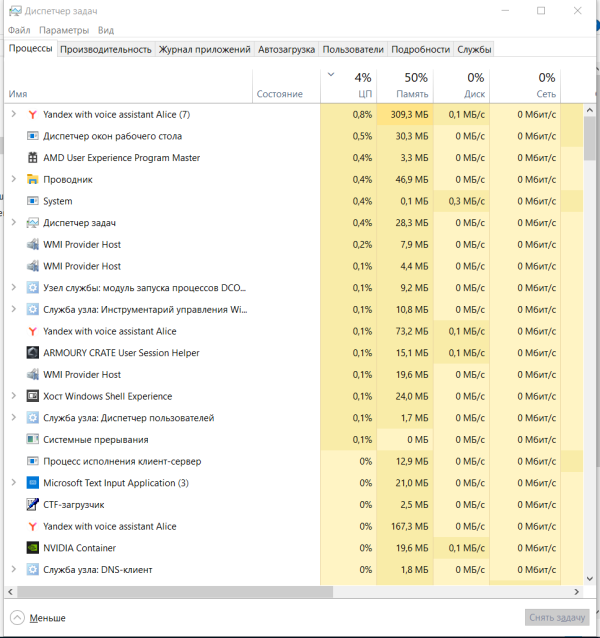
Task: Click the Yandex icon in the 73,2 МБ row
Action: (33, 331)
